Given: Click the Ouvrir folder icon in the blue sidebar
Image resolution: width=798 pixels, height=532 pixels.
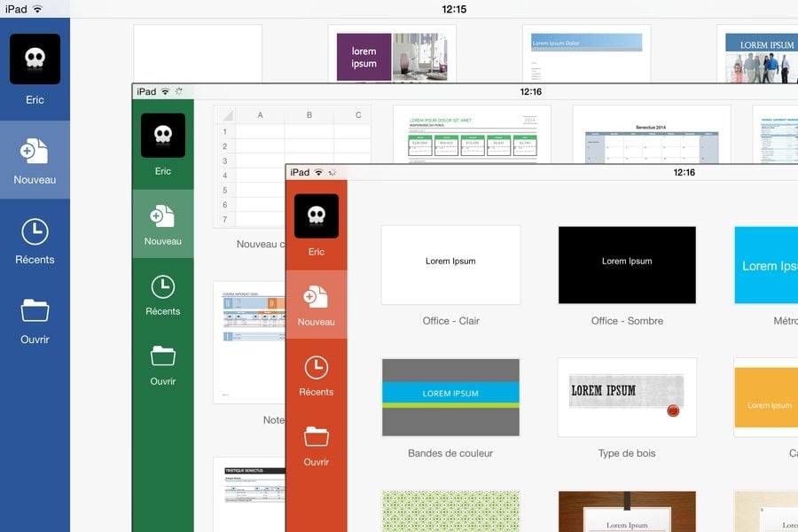Looking at the screenshot, I should pyautogui.click(x=35, y=310).
